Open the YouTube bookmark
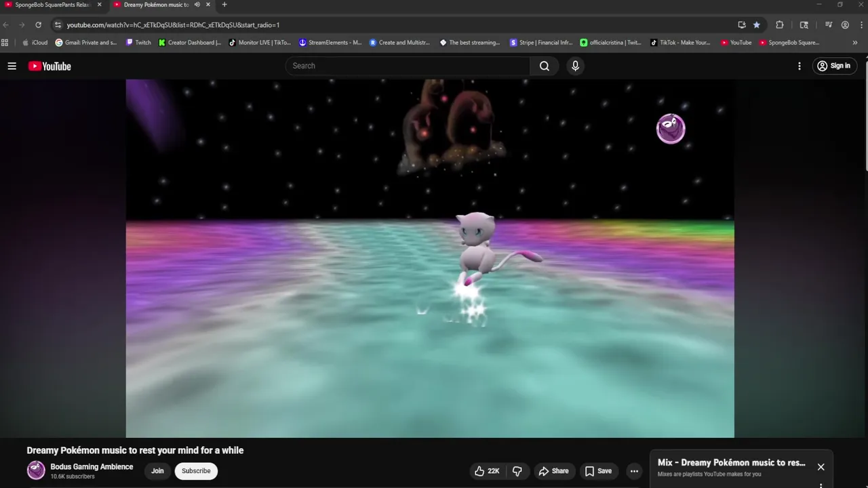The width and height of the screenshot is (868, 488). coord(736,43)
